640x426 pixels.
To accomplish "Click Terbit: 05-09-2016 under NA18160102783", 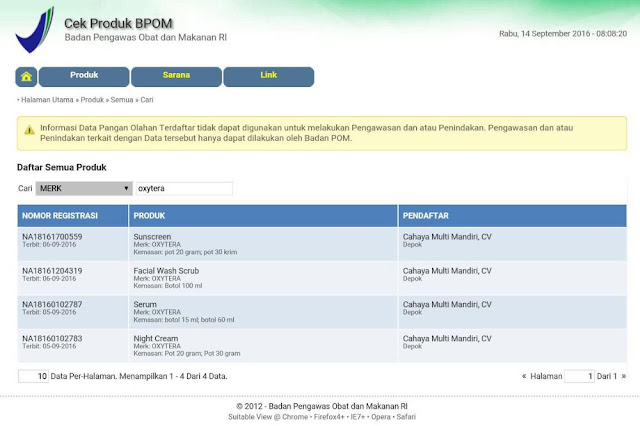I will coord(49,346).
